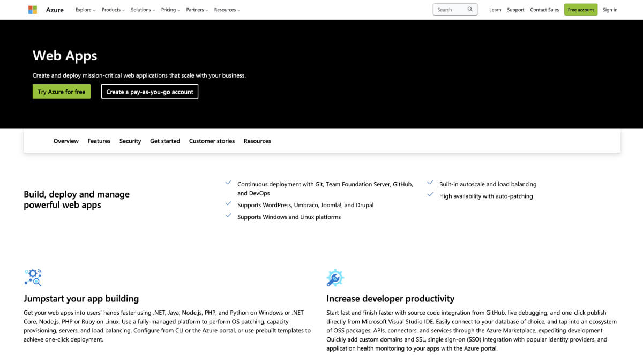Open the Pricing dropdown
This screenshot has width=643, height=364.
pyautogui.click(x=170, y=10)
